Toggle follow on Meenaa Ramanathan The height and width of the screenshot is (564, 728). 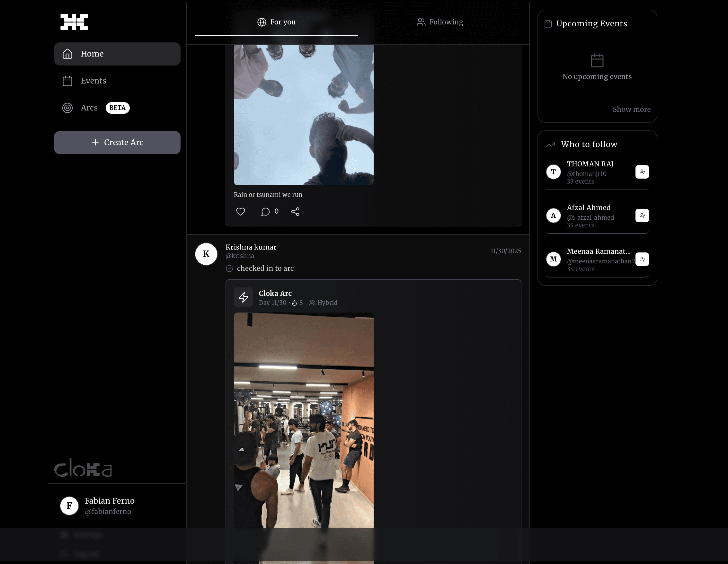642,259
